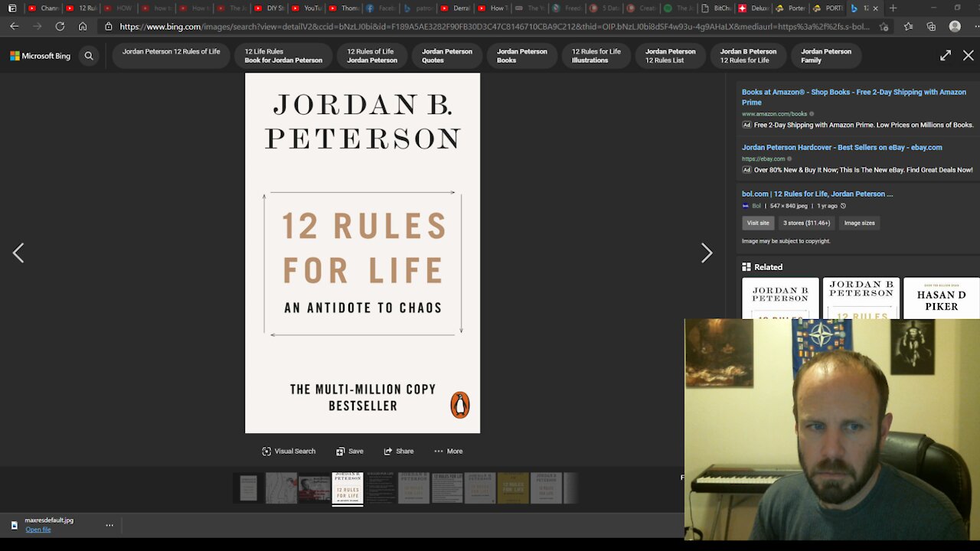Select Jordan Peterson Family chip

coord(826,56)
